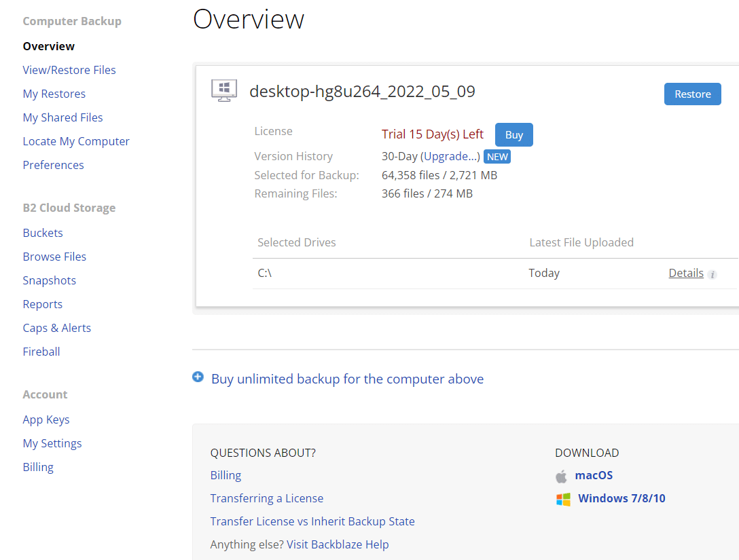Open My Restores
739x560 pixels.
(x=54, y=94)
